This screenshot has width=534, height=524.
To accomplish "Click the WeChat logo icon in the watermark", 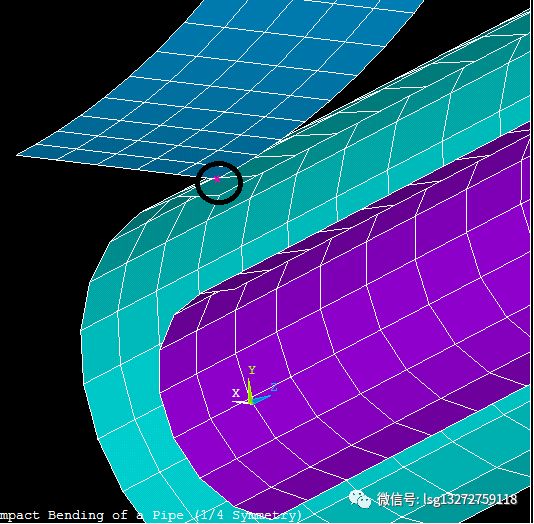I will (360, 499).
